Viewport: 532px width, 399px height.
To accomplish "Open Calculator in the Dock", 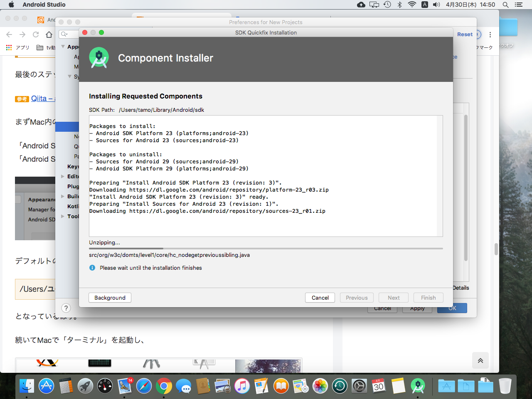I will point(66,386).
